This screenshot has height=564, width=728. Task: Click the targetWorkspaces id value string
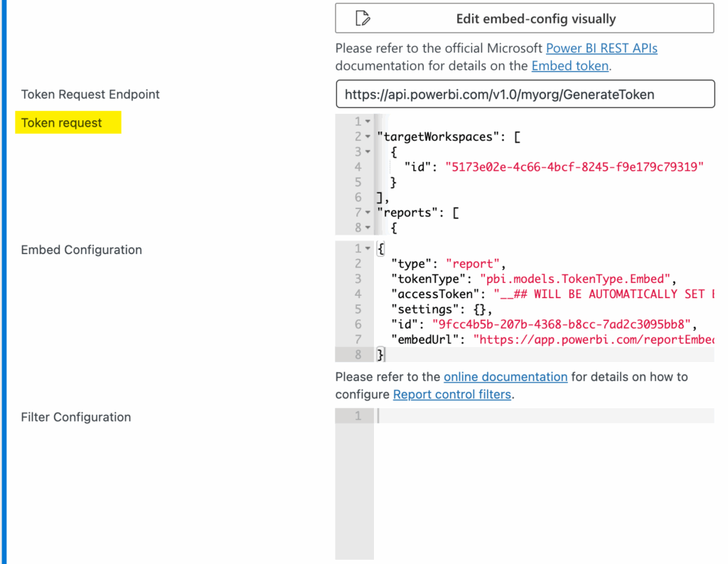point(574,167)
